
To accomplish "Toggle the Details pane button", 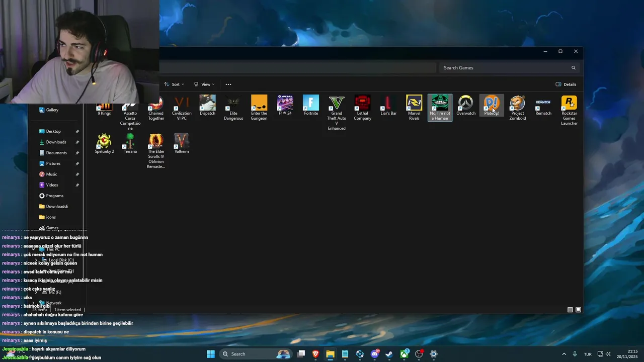I will (x=566, y=84).
